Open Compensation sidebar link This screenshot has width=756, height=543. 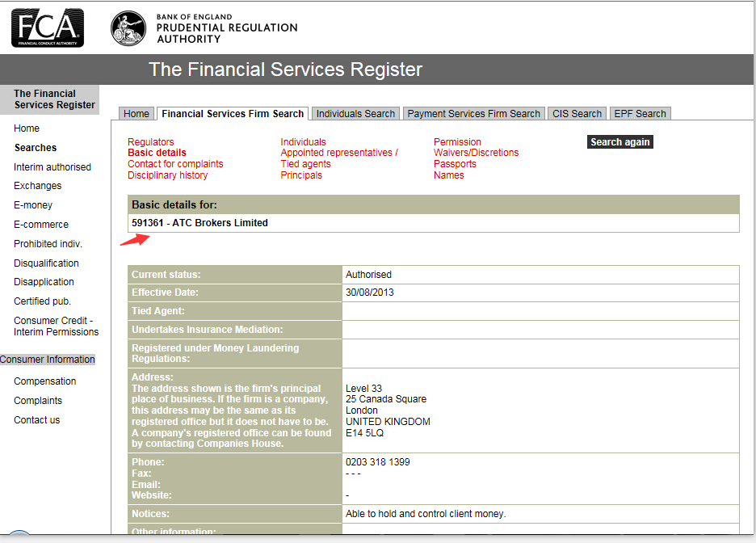click(45, 381)
